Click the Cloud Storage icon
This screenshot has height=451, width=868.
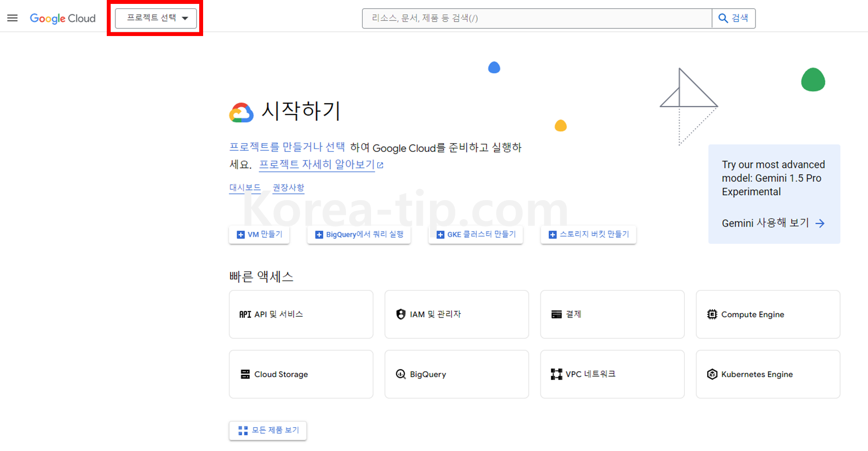pyautogui.click(x=245, y=374)
